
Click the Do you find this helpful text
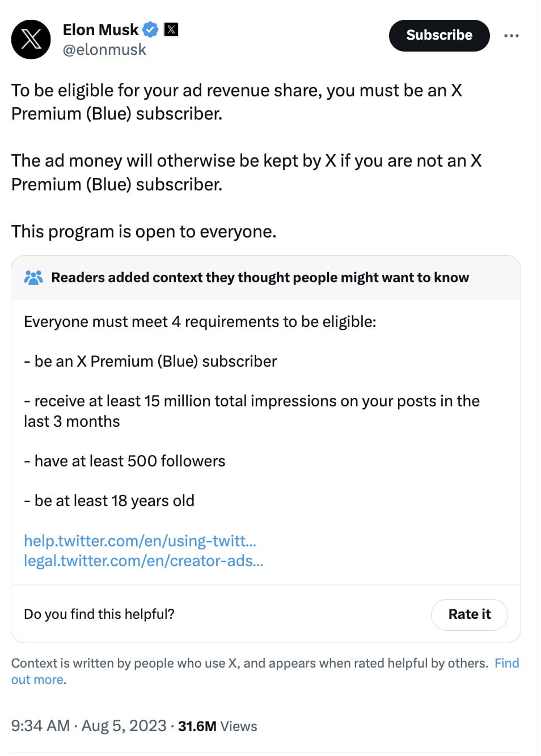[99, 614]
